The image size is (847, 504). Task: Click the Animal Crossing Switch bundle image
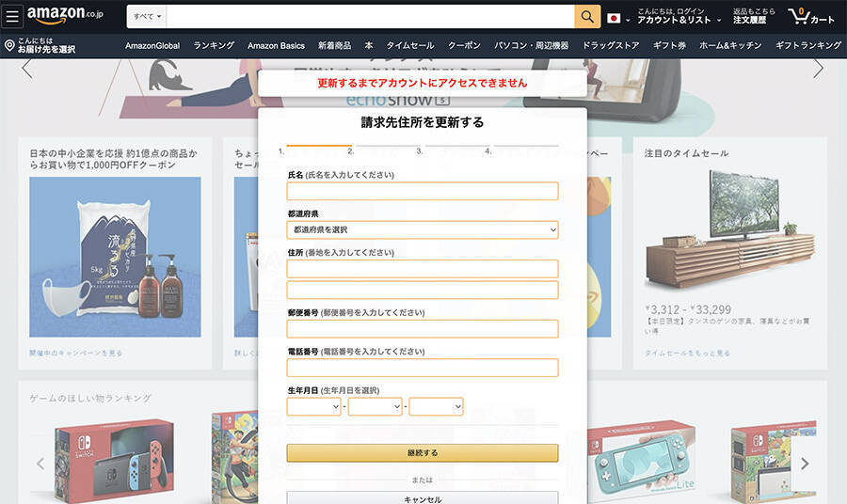coord(774,462)
